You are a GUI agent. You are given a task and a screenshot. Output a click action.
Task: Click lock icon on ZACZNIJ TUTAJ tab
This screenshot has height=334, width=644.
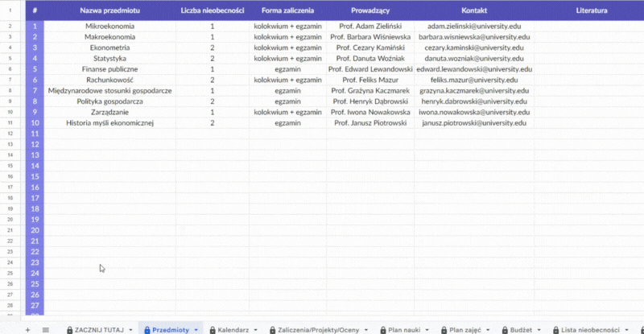tap(69, 330)
